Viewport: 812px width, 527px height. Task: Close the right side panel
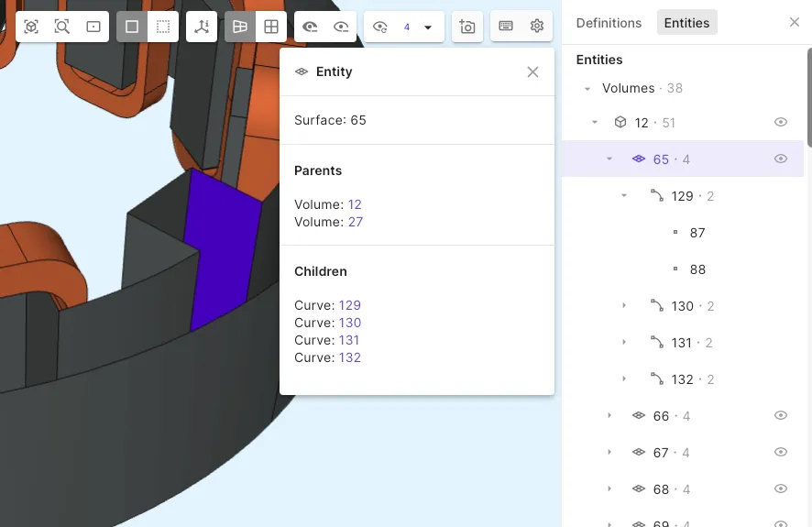pos(795,22)
